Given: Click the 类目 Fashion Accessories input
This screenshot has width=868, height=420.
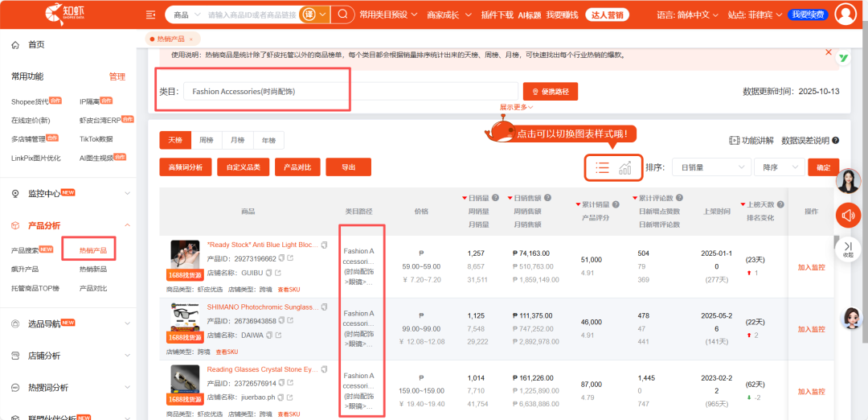Looking at the screenshot, I should pos(351,92).
